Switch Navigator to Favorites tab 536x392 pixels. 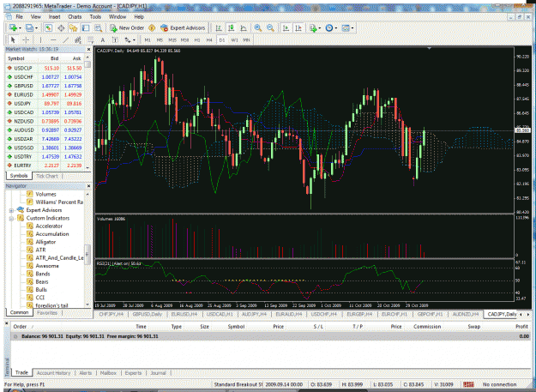click(47, 313)
